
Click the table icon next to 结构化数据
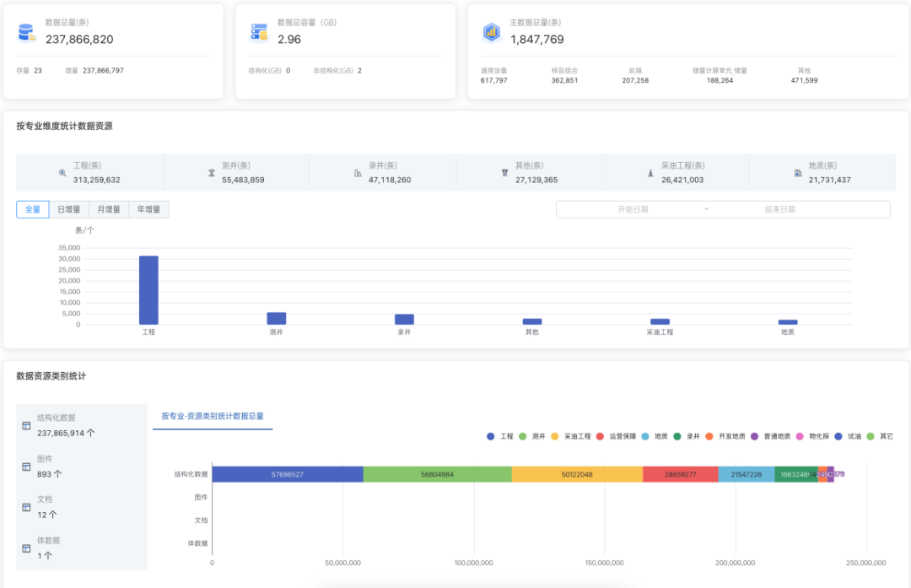(26, 425)
